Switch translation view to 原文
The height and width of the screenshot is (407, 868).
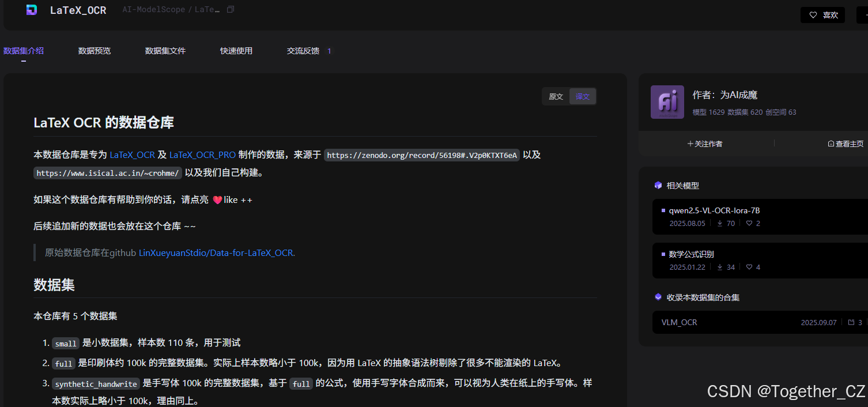(x=555, y=96)
